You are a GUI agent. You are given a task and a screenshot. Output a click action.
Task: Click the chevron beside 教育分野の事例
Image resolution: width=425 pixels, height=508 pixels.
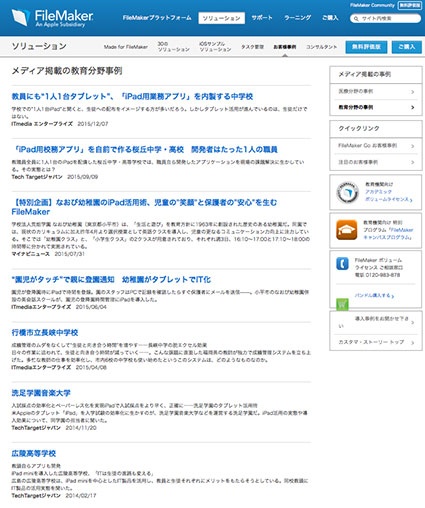413,107
